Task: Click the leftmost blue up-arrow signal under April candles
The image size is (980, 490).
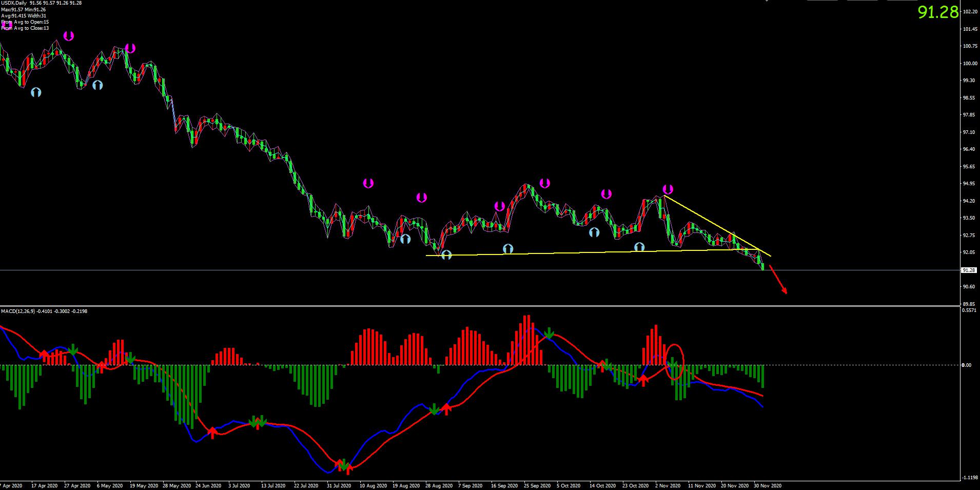Action: pyautogui.click(x=35, y=92)
